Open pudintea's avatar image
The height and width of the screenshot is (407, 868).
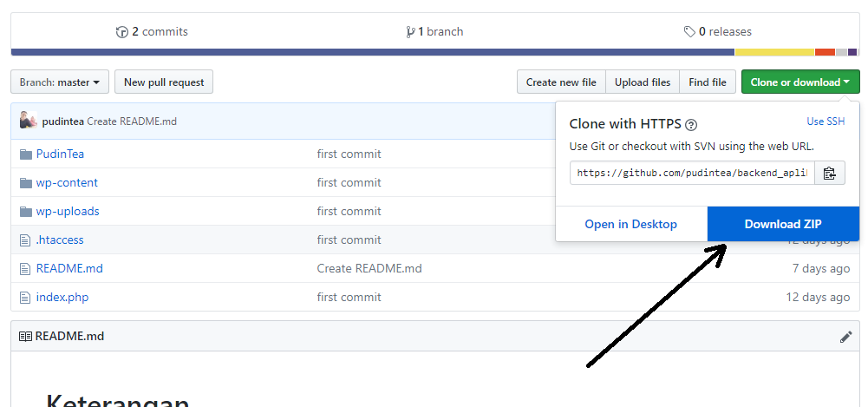[x=29, y=120]
